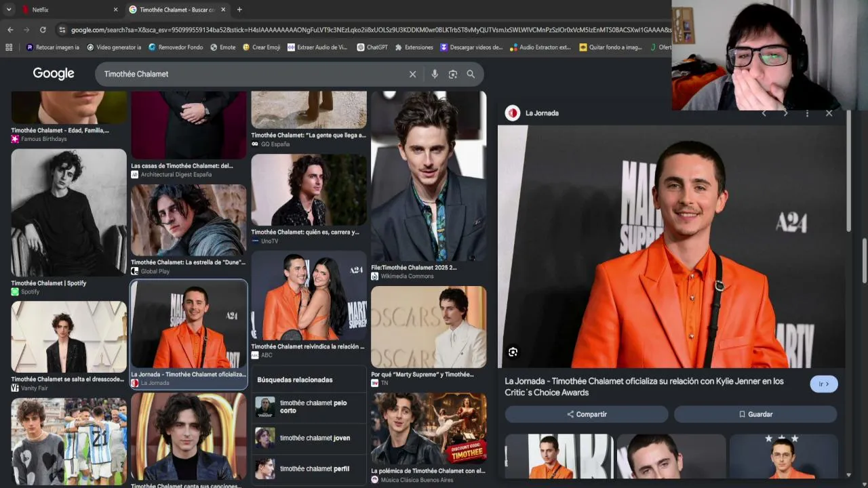This screenshot has height=488, width=868.
Task: Switch to the Netflix tab
Action: point(68,9)
